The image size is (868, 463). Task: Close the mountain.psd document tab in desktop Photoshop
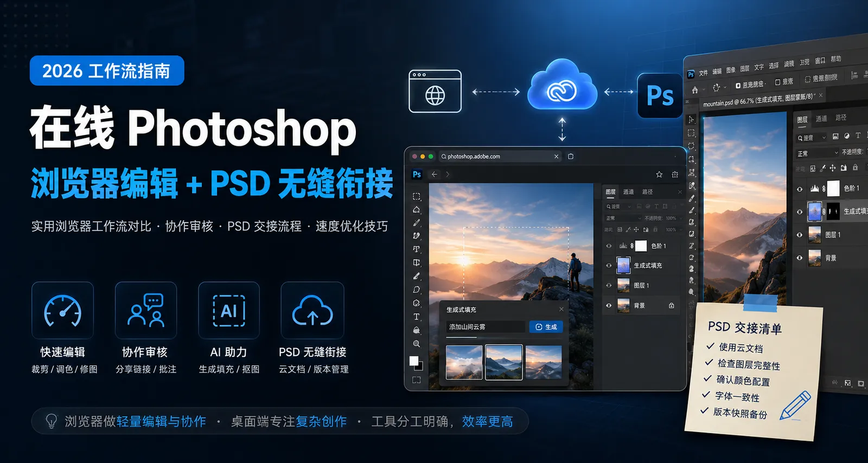pyautogui.click(x=821, y=95)
